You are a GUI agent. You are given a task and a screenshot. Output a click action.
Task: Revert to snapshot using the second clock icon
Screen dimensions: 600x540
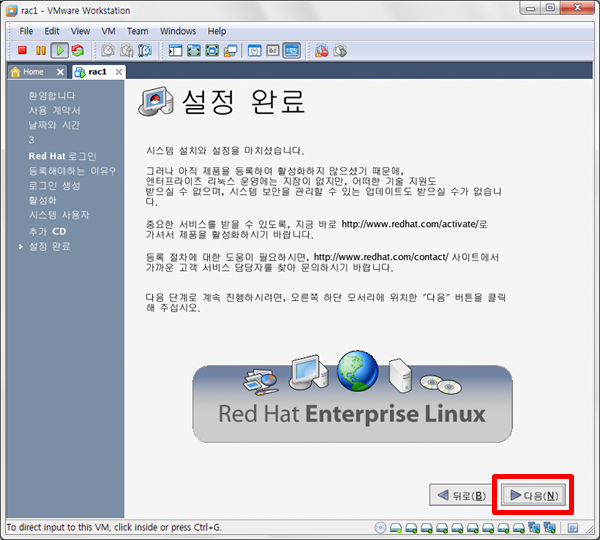pyautogui.click(x=127, y=51)
